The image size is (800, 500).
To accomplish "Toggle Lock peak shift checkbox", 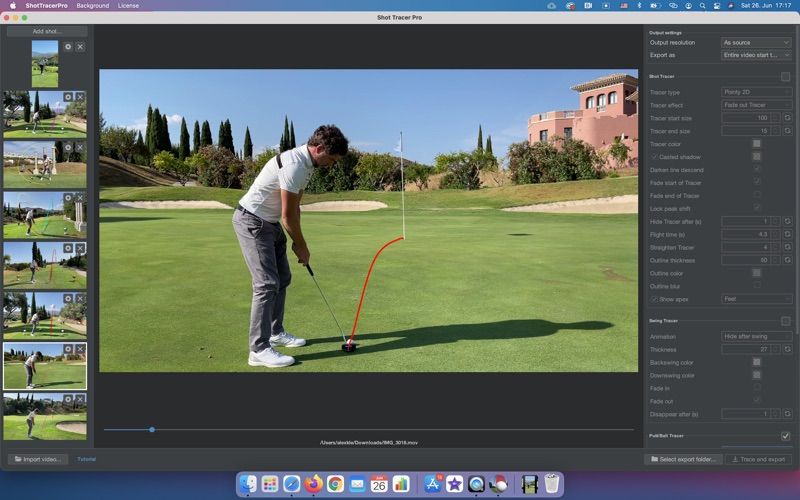I will [x=757, y=208].
